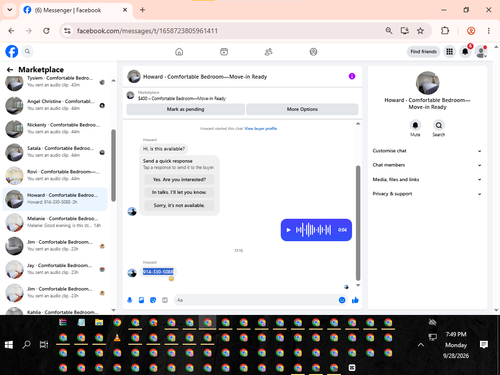This screenshot has height=375, width=500.
Task: Expand Media, files and links section
Action: (x=427, y=179)
